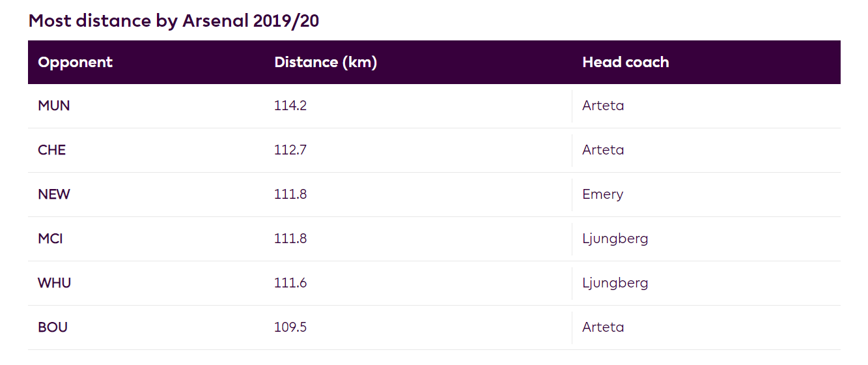Image resolution: width=868 pixels, height=365 pixels.
Task: Click the 114.2 distance value
Action: click(290, 106)
